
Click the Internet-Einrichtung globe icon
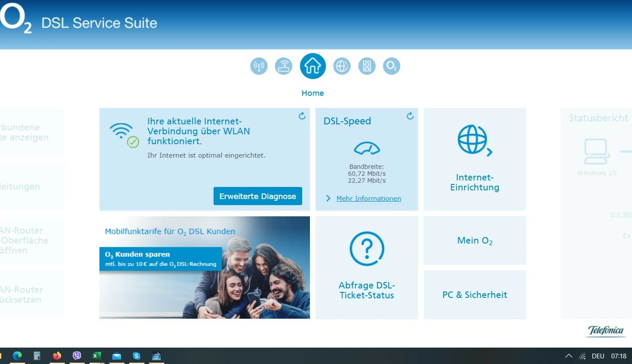point(475,140)
